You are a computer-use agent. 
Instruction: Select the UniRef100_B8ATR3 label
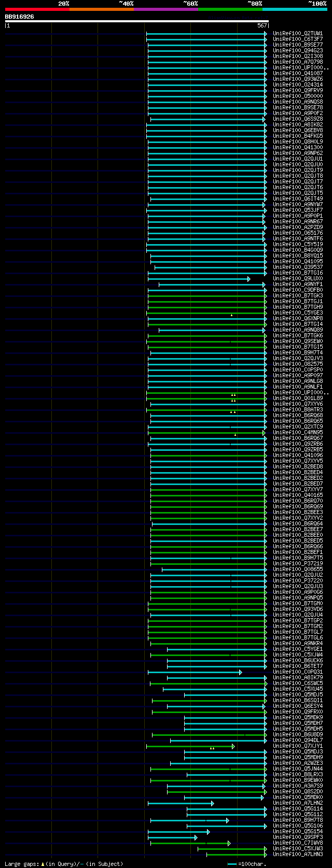(298, 409)
